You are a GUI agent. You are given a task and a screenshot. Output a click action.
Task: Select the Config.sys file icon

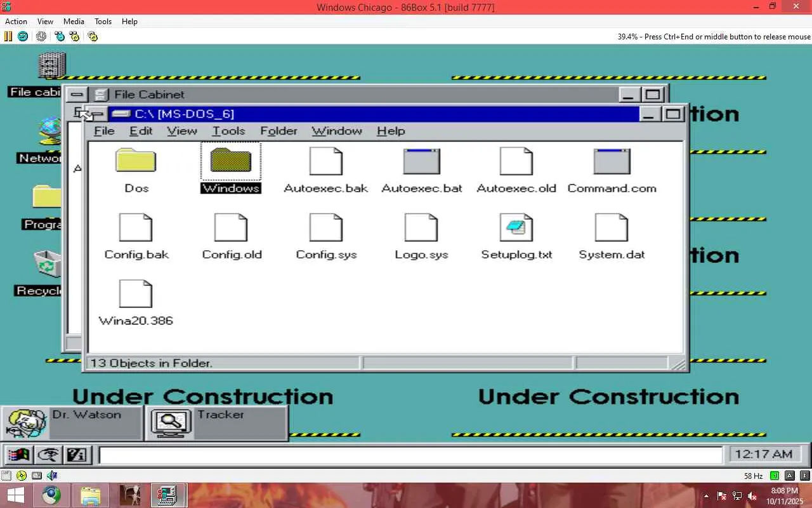coord(326,227)
